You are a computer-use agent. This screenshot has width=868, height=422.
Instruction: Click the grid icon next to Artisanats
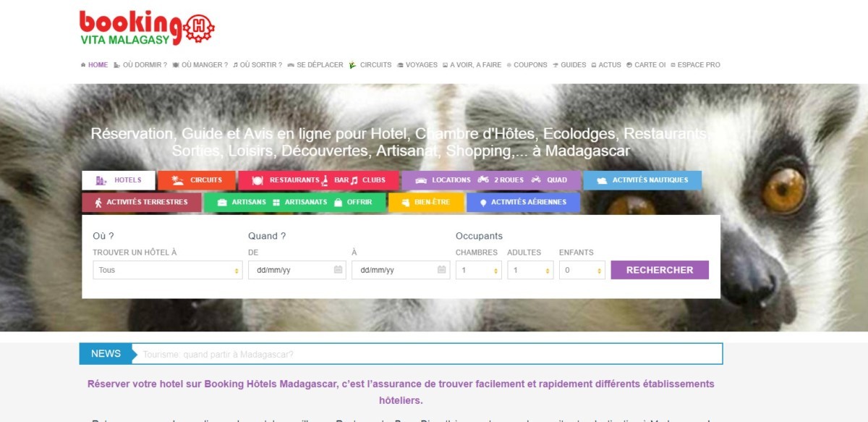[276, 203]
